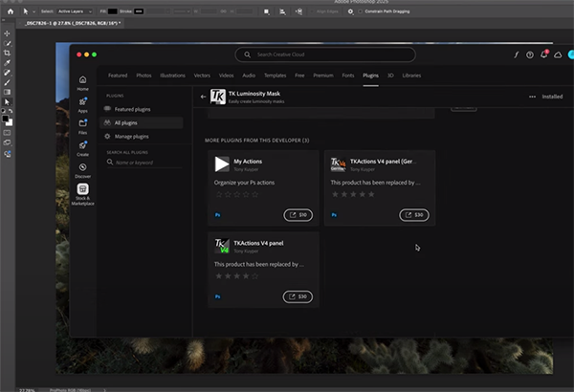This screenshot has height=392, width=574.
Task: Open All plugins in sidebar
Action: tap(142, 122)
